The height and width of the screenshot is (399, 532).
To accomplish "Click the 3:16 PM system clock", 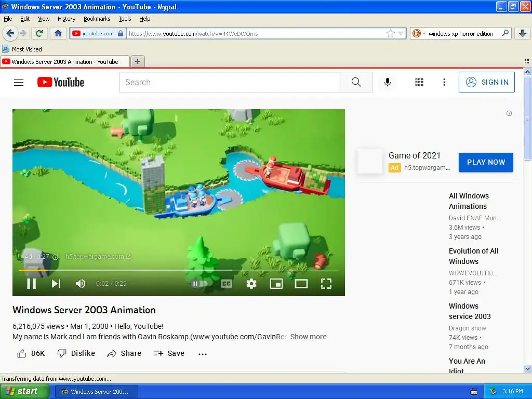I will point(513,391).
